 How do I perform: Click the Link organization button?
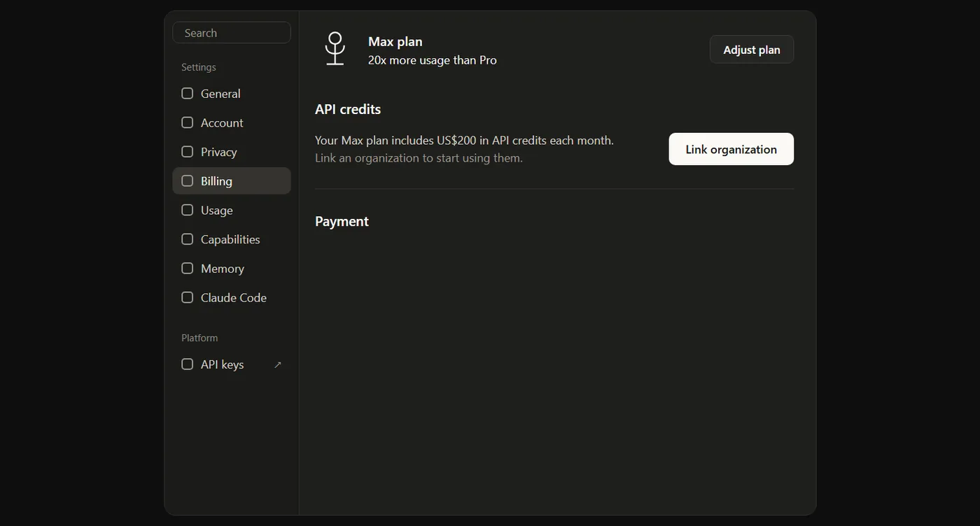click(731, 149)
